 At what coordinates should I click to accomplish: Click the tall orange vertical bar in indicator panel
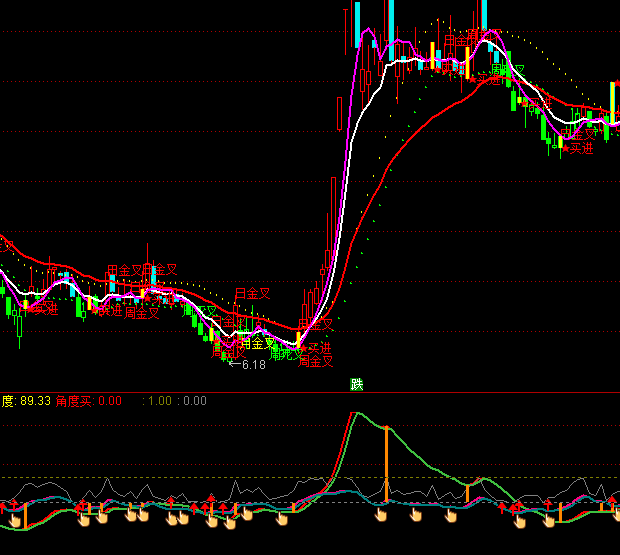pyautogui.click(x=386, y=465)
